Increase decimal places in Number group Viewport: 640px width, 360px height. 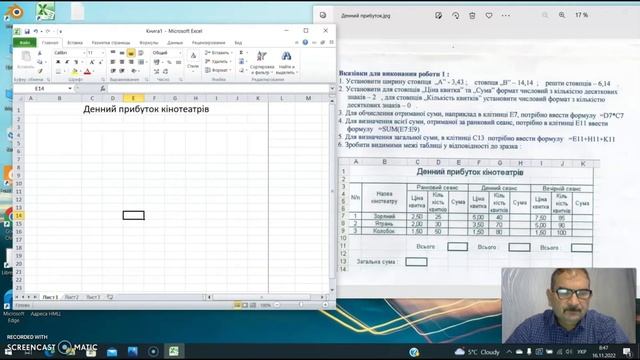pyautogui.click(x=157, y=71)
